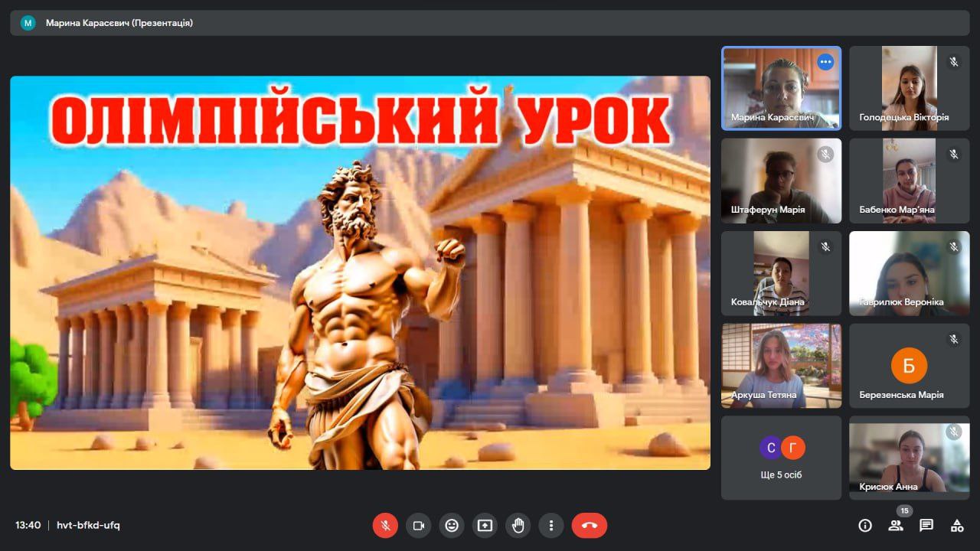This screenshot has height=551, width=980.
Task: Click the name label Березенська Марія
Action: (x=901, y=395)
